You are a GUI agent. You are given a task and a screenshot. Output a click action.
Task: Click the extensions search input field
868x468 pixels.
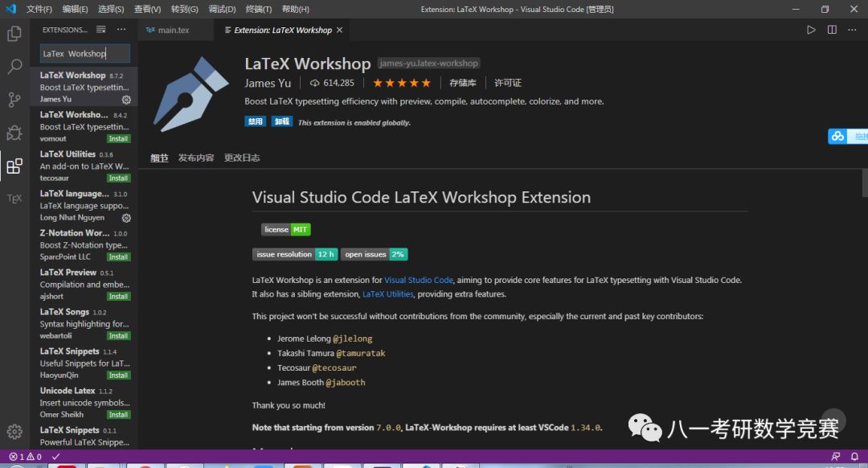(85, 54)
